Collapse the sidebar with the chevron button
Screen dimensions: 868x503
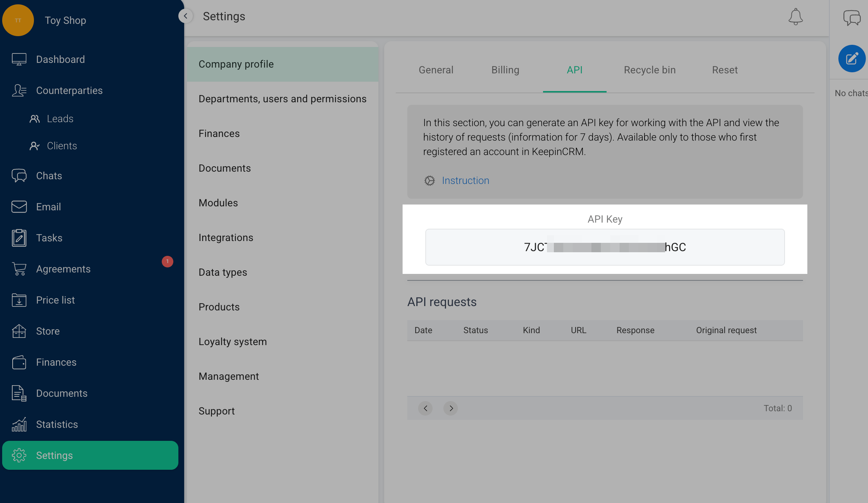tap(186, 16)
